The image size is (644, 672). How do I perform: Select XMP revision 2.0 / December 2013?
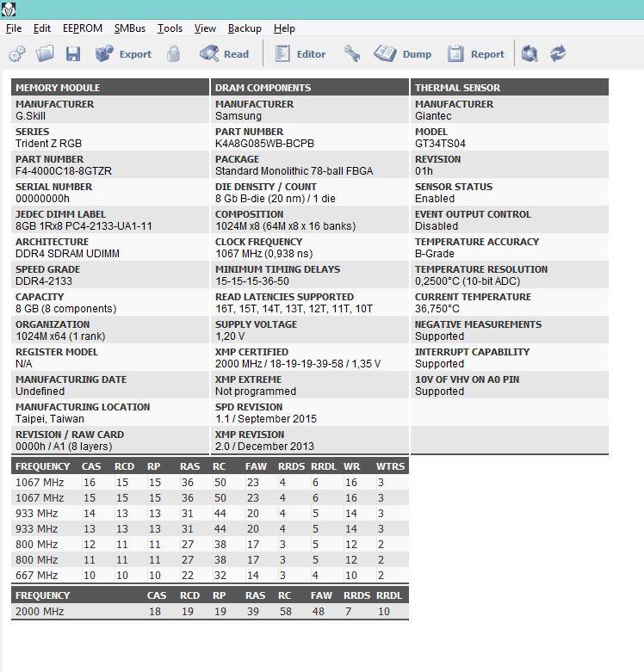click(264, 447)
